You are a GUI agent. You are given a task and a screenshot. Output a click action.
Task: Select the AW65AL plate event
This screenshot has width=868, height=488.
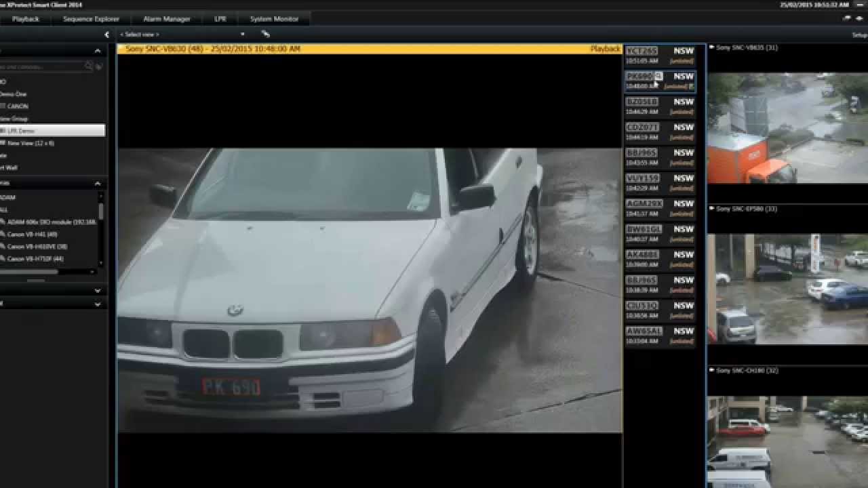[660, 335]
